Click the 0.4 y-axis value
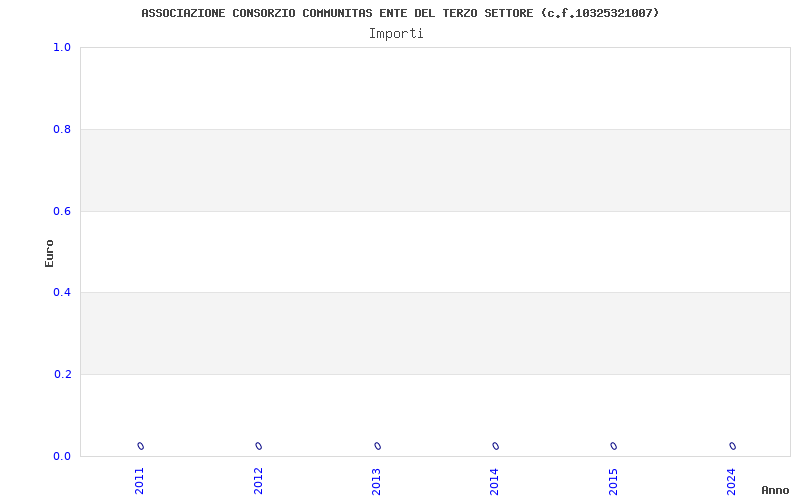The width and height of the screenshot is (800, 500). tap(62, 292)
